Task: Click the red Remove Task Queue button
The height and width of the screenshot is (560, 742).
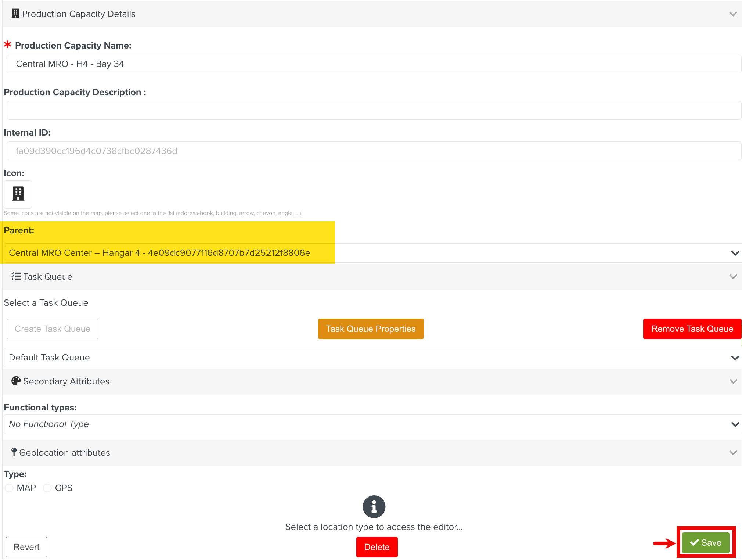Action: click(x=692, y=329)
